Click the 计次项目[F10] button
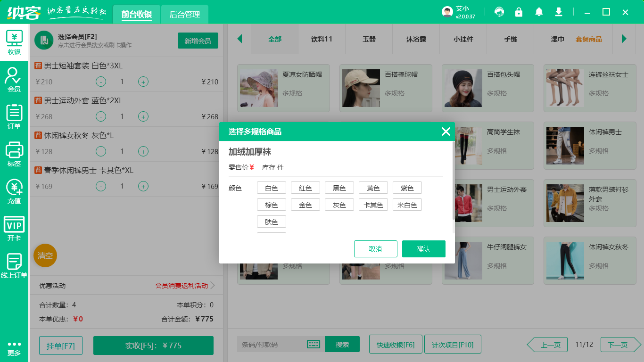Viewport: 644px width, 362px height. coord(453,344)
